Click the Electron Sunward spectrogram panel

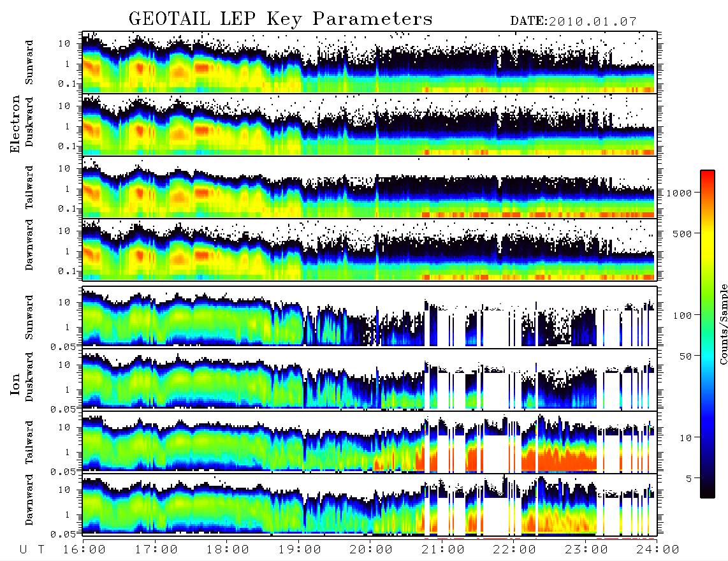(370, 62)
